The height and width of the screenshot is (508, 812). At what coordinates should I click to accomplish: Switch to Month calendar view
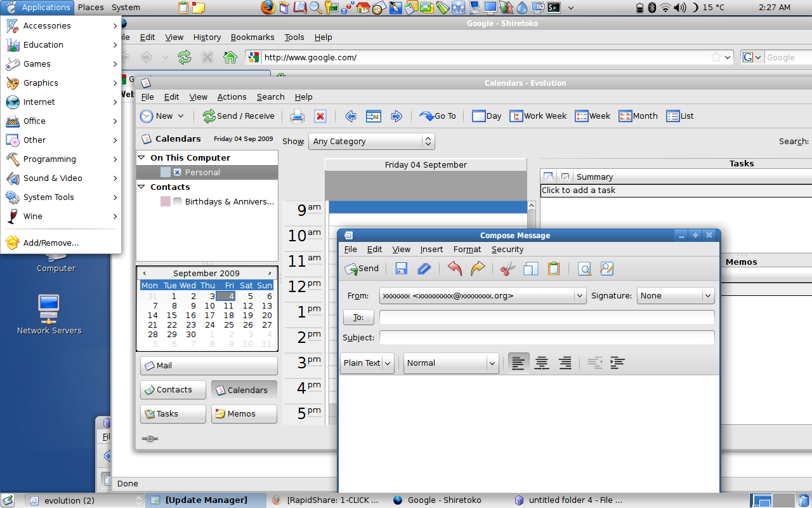pos(638,116)
